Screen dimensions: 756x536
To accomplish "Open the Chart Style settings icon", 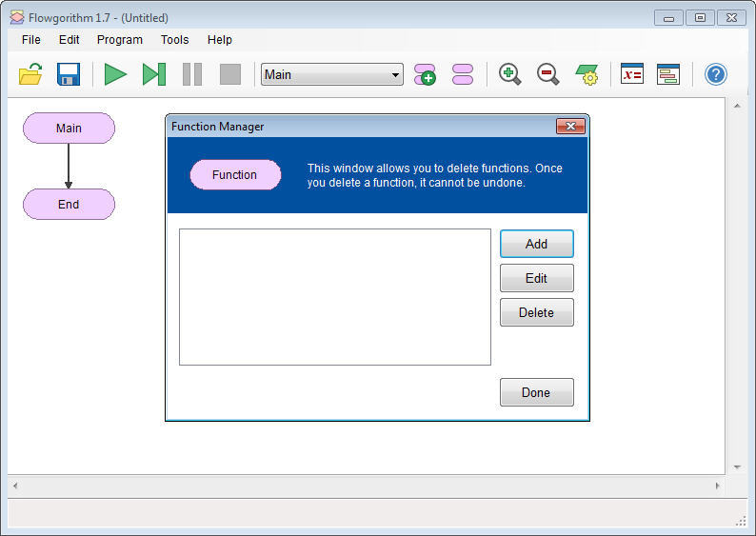I will click(587, 74).
